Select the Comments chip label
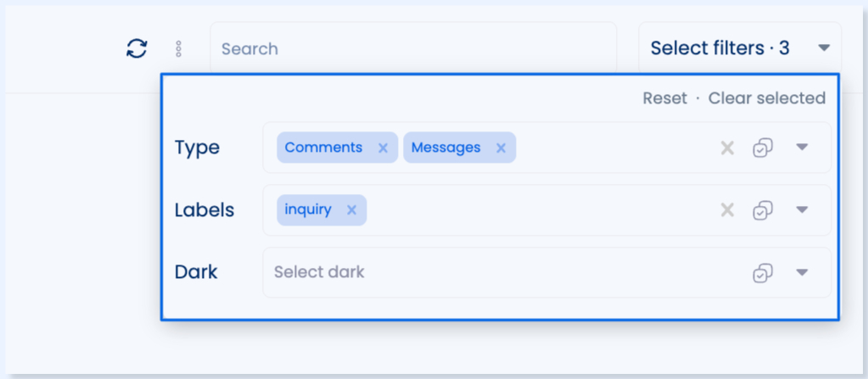 click(x=323, y=148)
